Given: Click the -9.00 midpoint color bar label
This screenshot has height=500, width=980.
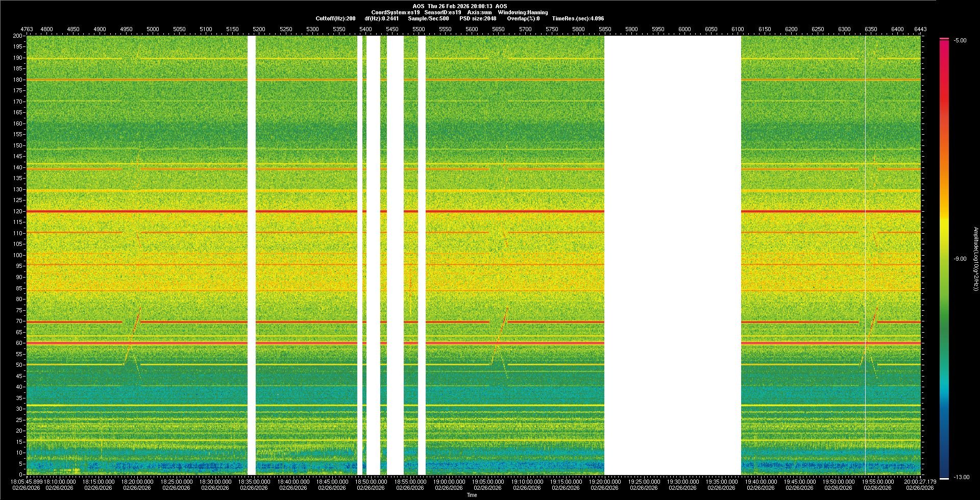Looking at the screenshot, I should tap(960, 259).
